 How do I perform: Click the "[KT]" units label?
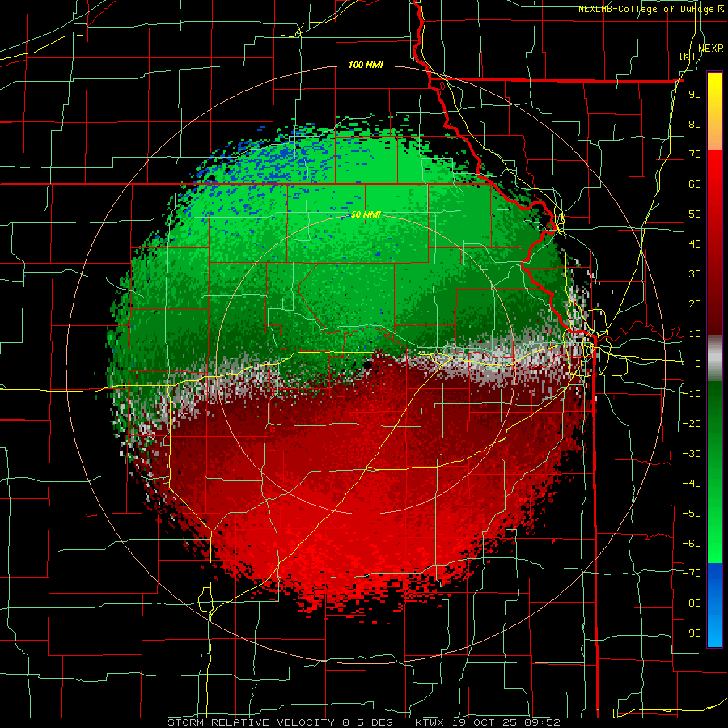tap(691, 56)
